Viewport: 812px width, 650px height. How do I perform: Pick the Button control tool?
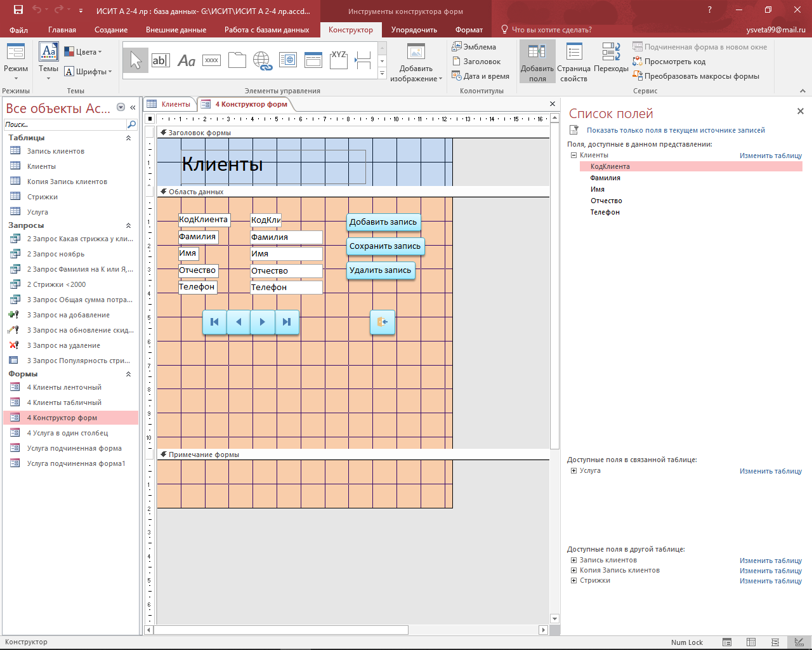(x=211, y=60)
